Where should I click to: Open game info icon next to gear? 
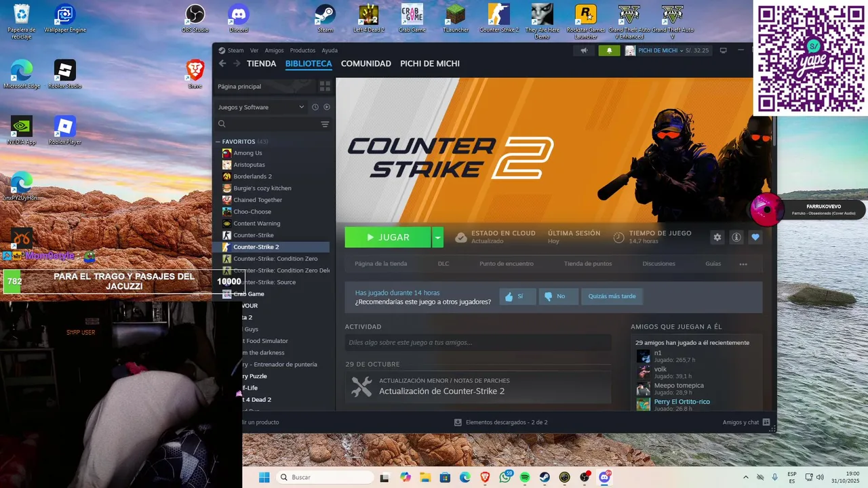[736, 237]
